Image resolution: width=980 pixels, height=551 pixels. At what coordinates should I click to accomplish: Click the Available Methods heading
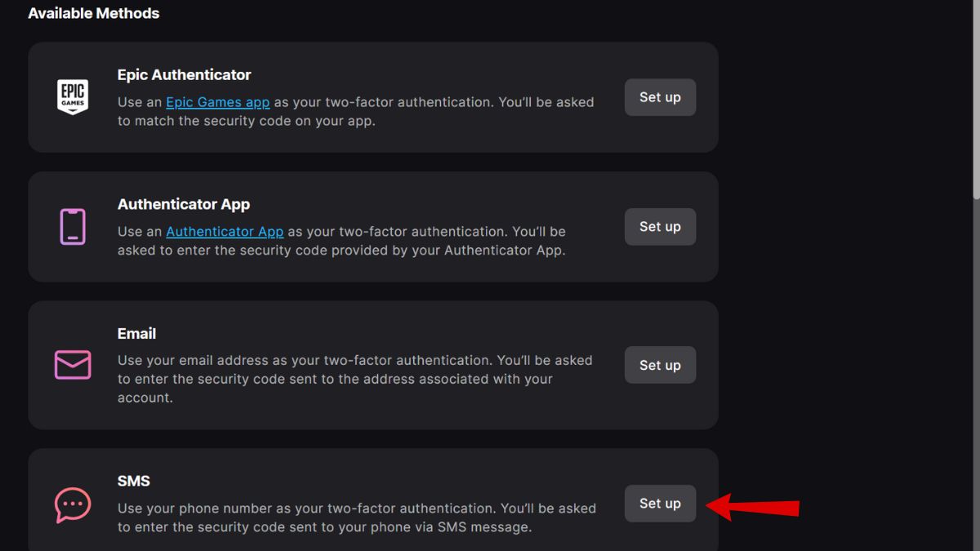(x=94, y=13)
